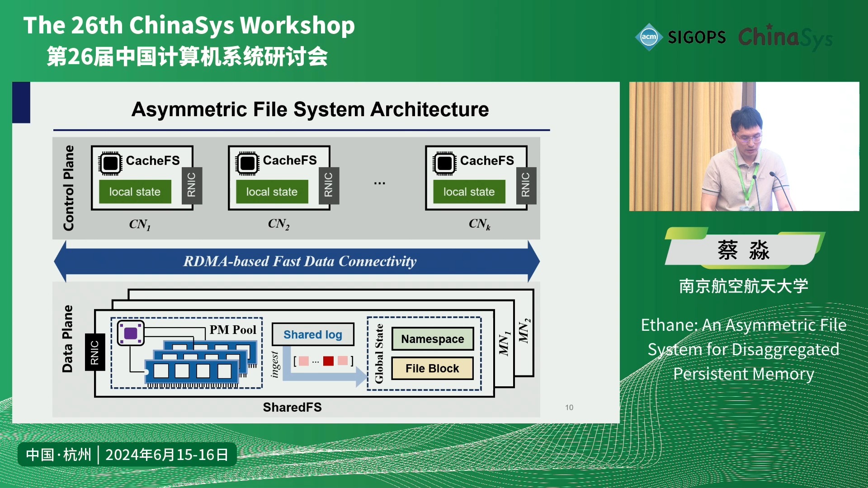Click the RDMA-based Fast Data Connectivity arrow
The height and width of the screenshot is (488, 868).
pyautogui.click(x=299, y=259)
